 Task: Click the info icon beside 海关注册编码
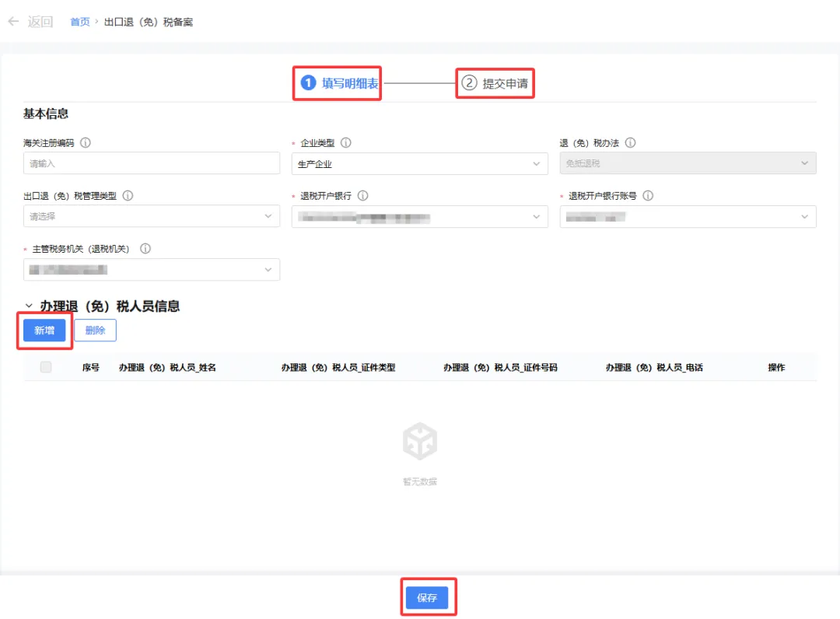pos(86,142)
